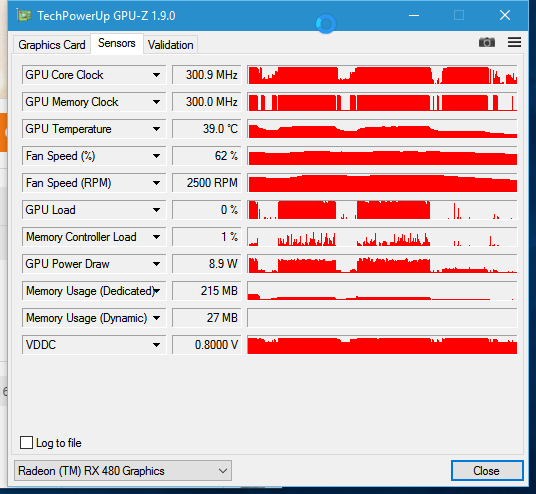Open the GPU Memory Clock dropdown arrow
Viewport: 536px width, 494px height.
coord(157,102)
